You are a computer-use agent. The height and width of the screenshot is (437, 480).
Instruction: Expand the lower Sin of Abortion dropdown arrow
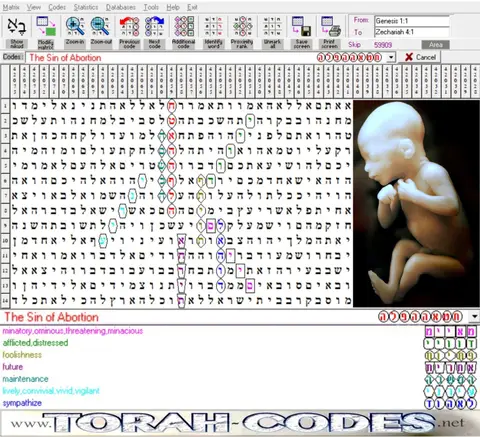click(x=474, y=316)
